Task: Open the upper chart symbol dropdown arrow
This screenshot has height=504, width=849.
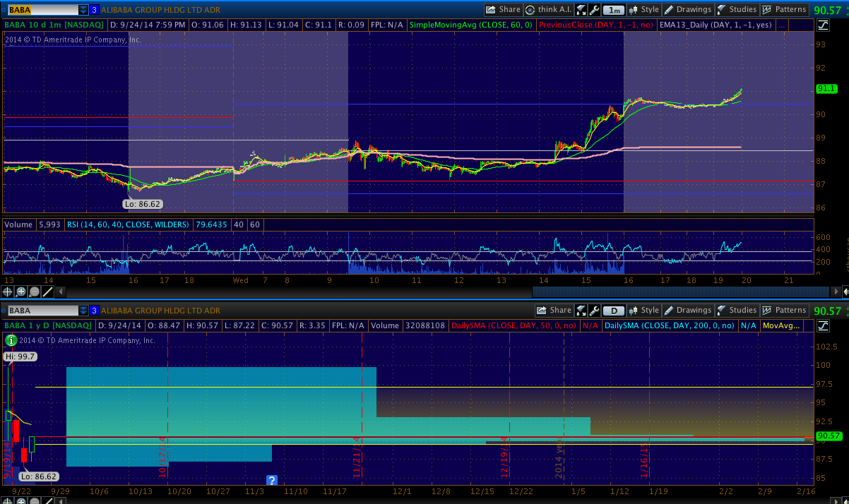Action: tap(83, 10)
